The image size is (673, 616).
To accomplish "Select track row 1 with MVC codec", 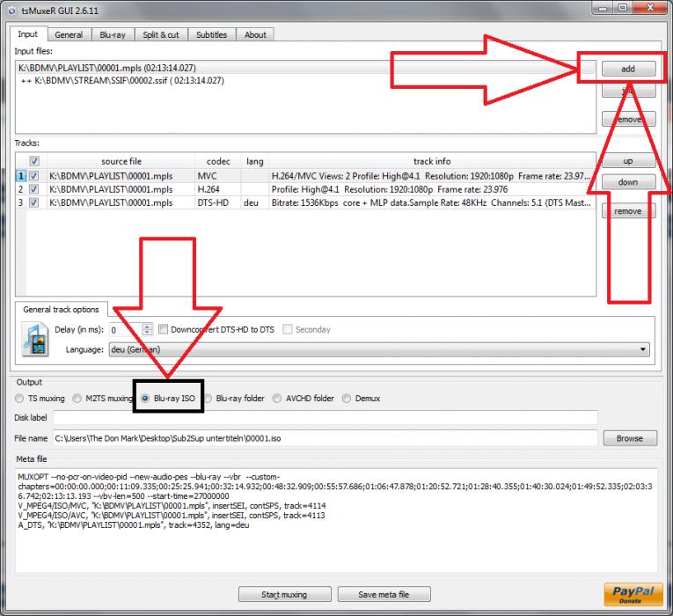I will pos(305,176).
